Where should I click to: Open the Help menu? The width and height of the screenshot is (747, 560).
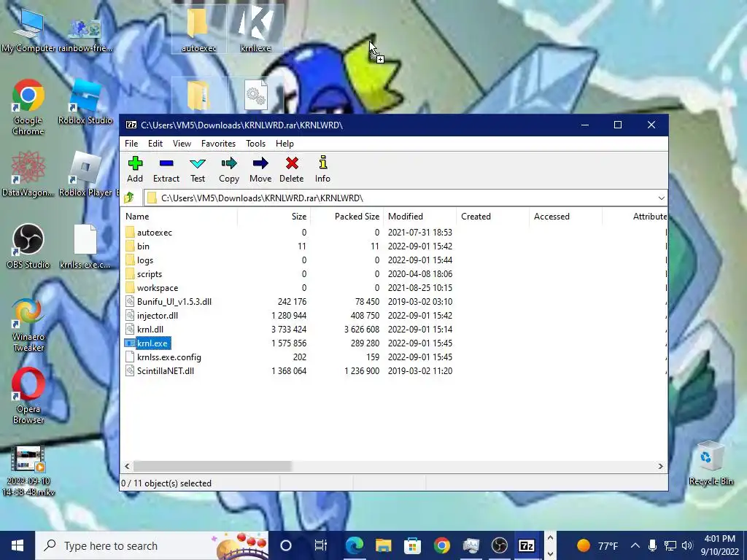point(285,144)
